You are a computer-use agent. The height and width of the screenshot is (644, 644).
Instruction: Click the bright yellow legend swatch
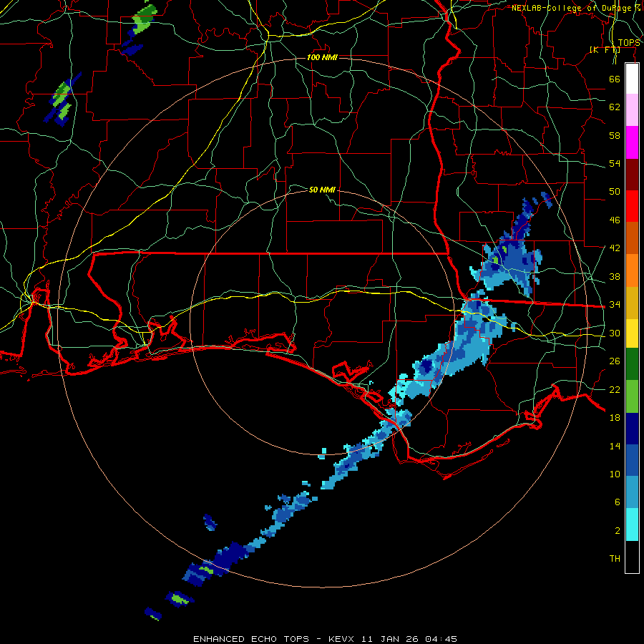(632, 333)
